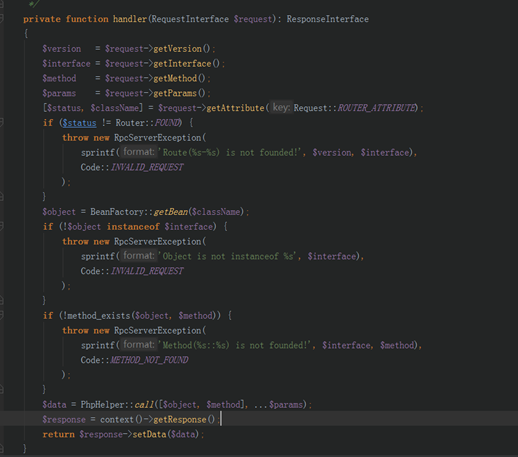Click $status inside the destructuring brackets

pyautogui.click(x=64, y=108)
